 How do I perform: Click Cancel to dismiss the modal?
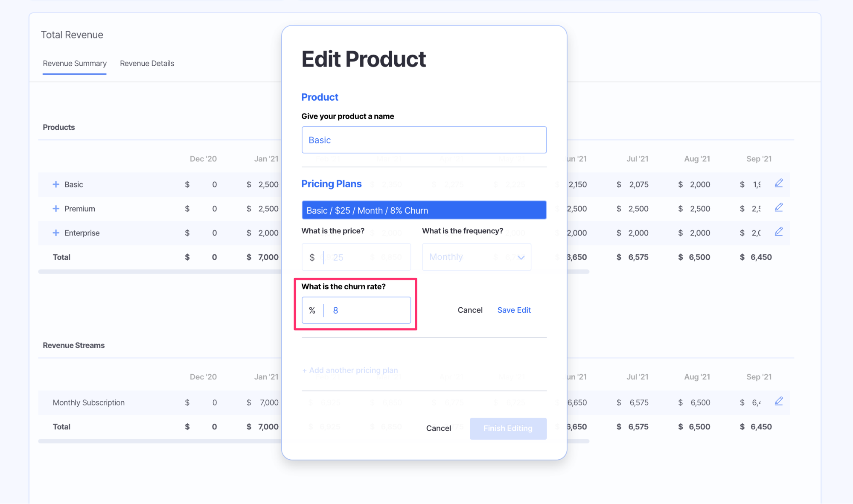[x=438, y=428]
